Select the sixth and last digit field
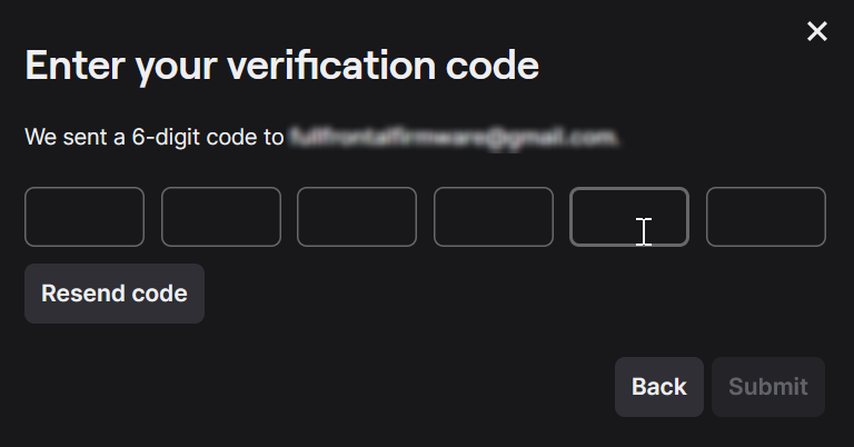 [766, 216]
